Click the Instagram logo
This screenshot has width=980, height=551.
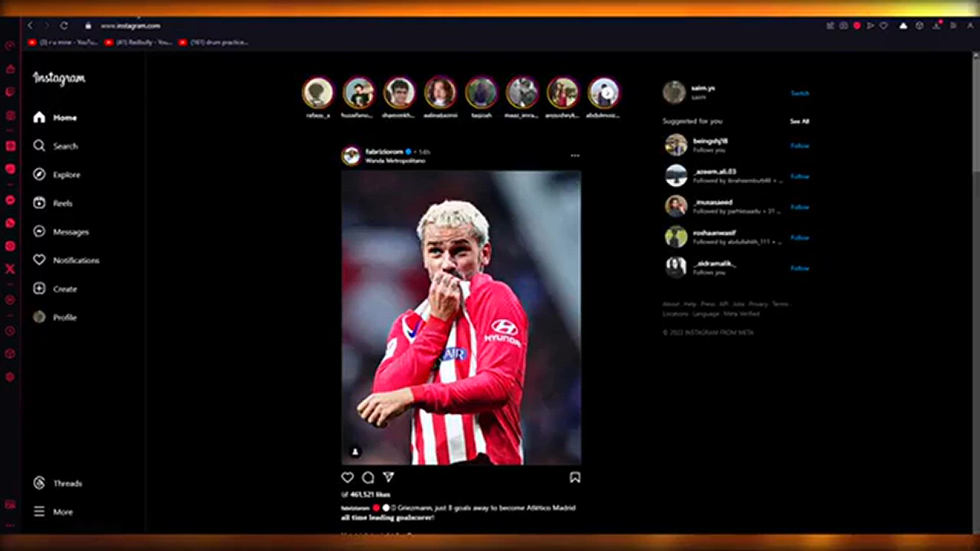(59, 78)
